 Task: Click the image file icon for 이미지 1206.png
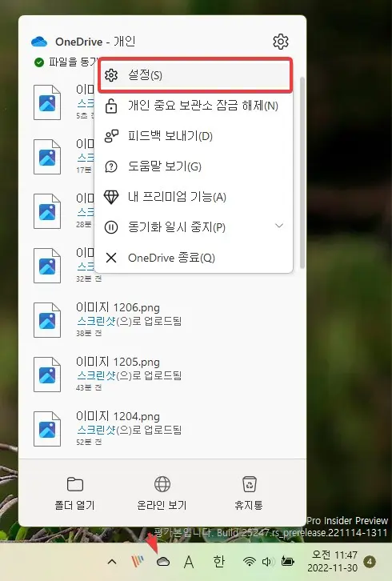[47, 320]
